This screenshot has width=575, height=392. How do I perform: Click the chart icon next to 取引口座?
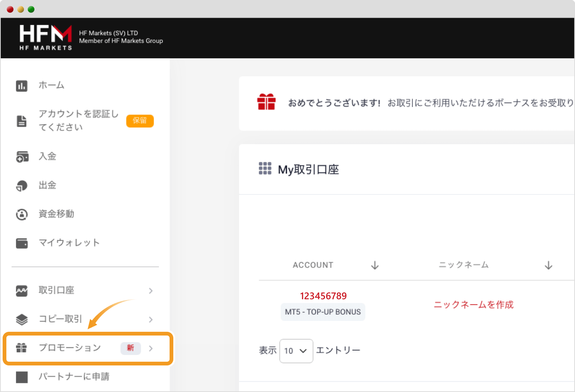22,291
